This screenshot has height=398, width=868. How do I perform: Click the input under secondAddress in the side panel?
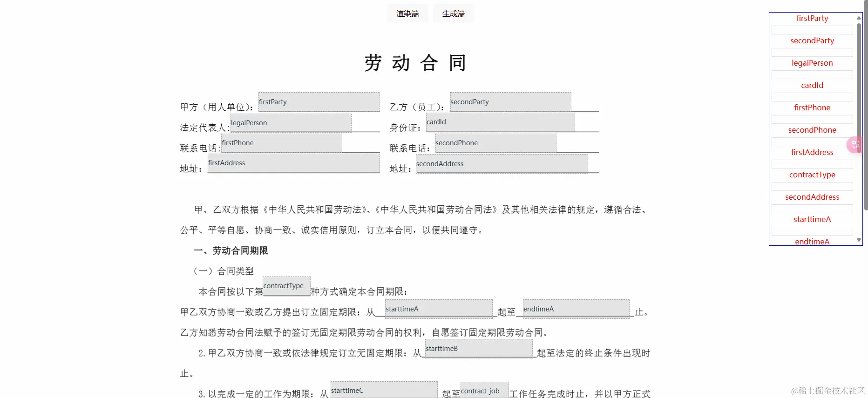click(x=812, y=209)
